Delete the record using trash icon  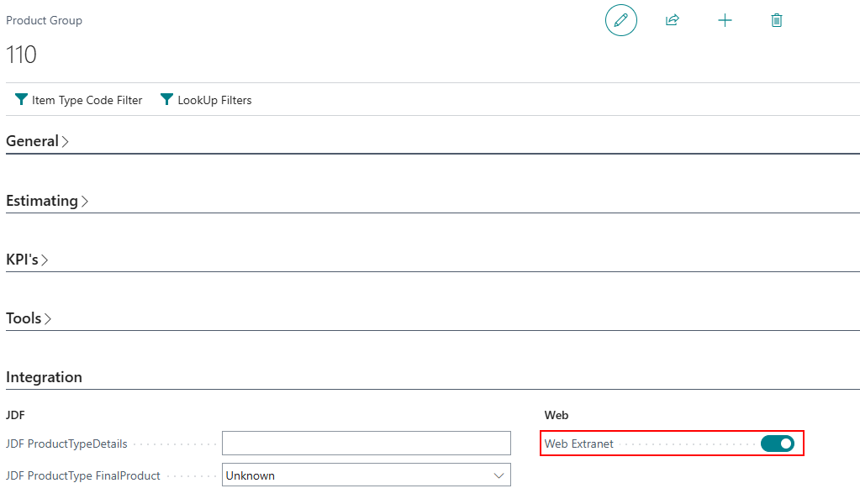tap(777, 20)
